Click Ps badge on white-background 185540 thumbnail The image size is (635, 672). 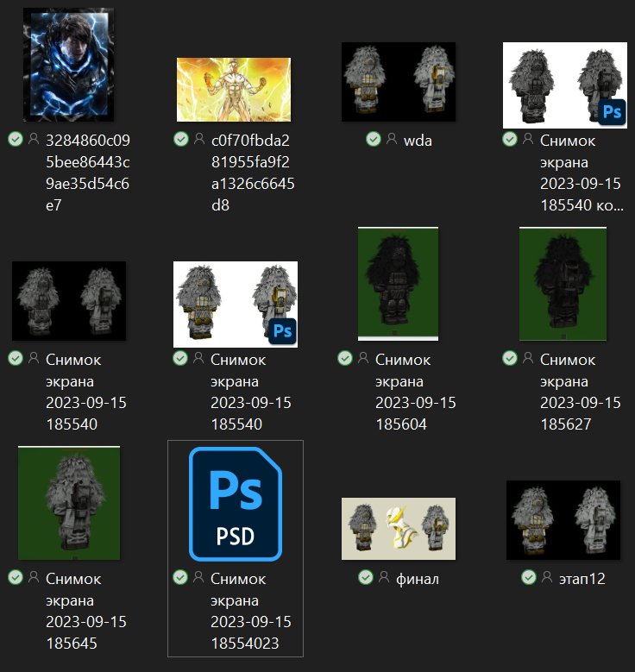click(282, 331)
